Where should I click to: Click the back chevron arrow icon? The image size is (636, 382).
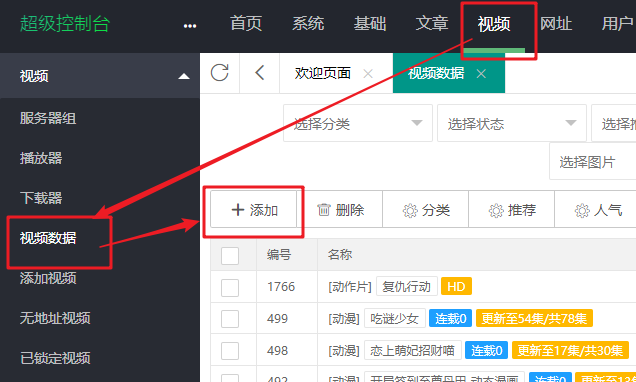260,73
